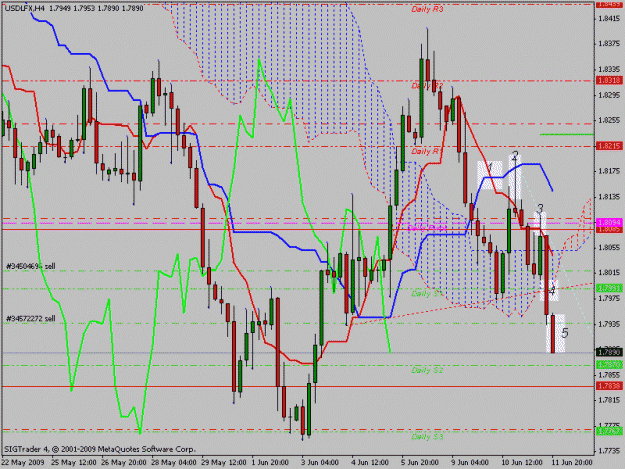Click 1.8175 on the price axis
The width and height of the screenshot is (625, 469).
point(610,171)
